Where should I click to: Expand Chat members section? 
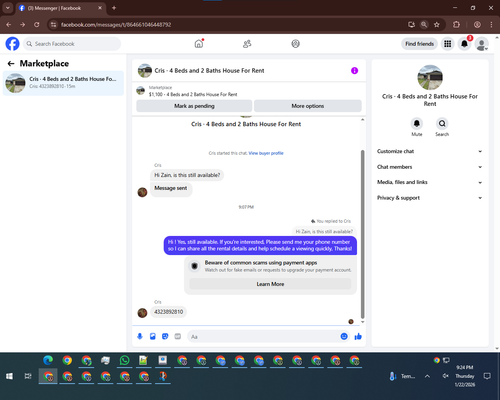pyautogui.click(x=430, y=167)
